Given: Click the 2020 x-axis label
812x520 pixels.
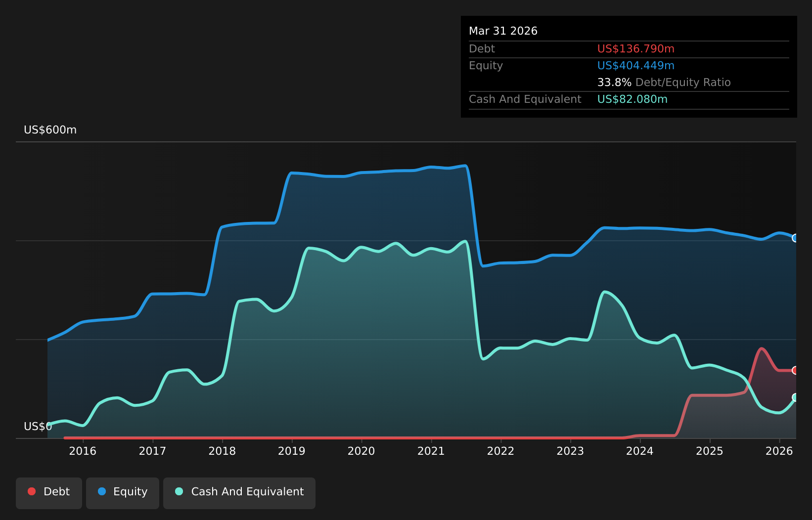Looking at the screenshot, I should coord(361,451).
